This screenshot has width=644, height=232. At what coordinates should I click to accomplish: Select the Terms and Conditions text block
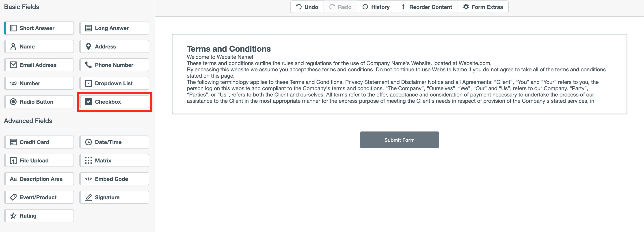coord(399,74)
